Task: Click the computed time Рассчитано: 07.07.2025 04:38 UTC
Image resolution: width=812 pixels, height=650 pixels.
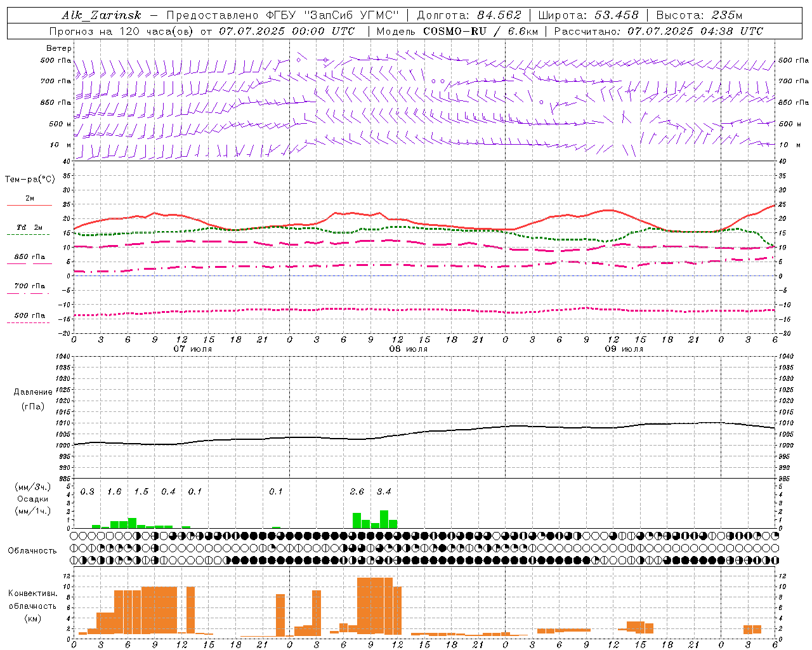Action: [658, 31]
